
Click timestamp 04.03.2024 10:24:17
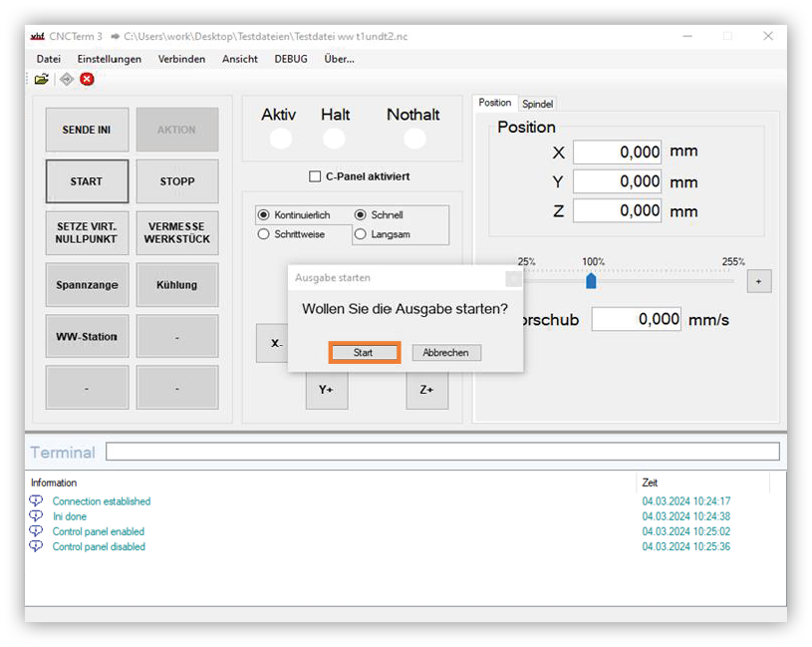(686, 501)
